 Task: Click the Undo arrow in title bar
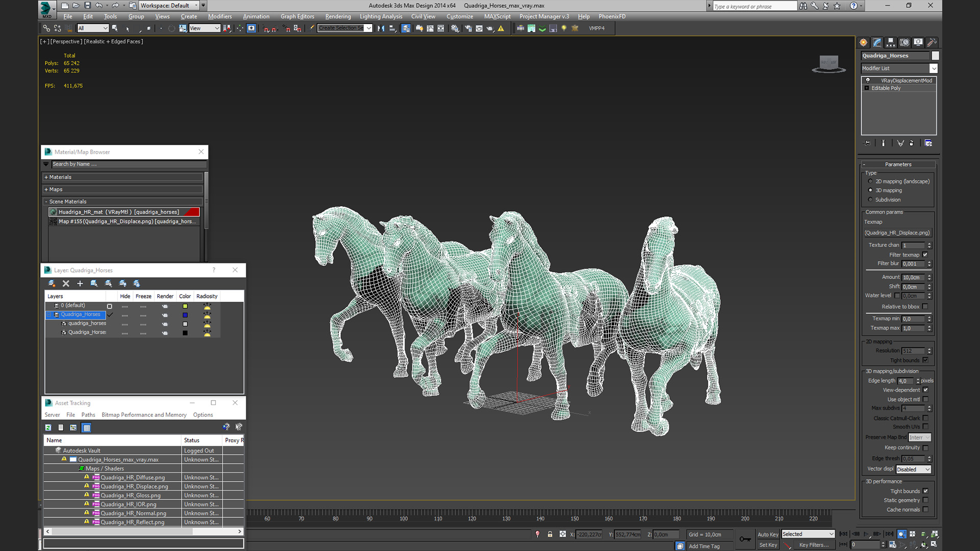[x=99, y=6]
